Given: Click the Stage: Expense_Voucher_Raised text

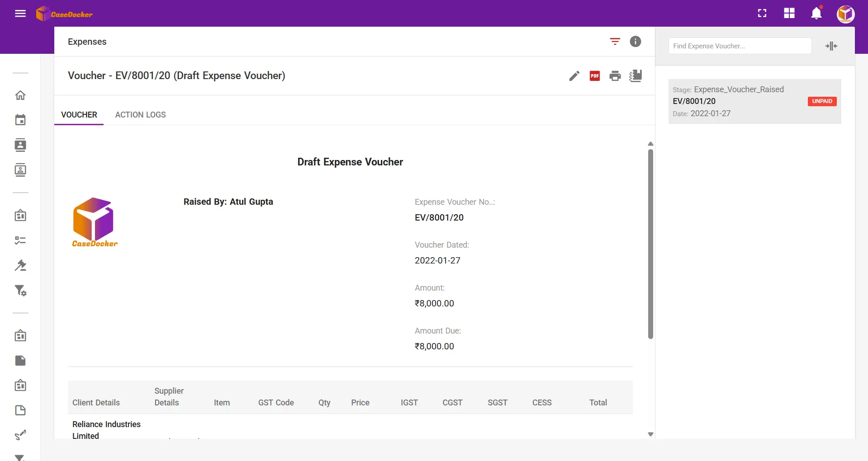Looking at the screenshot, I should 728,89.
